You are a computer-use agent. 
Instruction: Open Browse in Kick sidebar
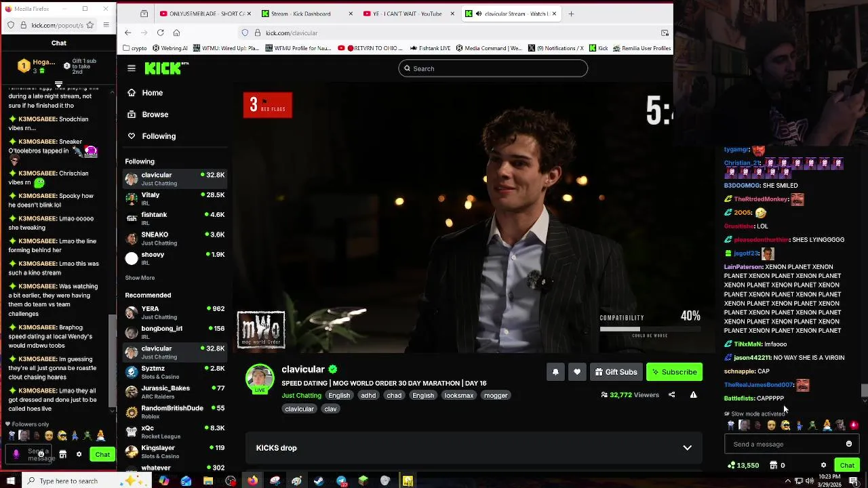155,115
